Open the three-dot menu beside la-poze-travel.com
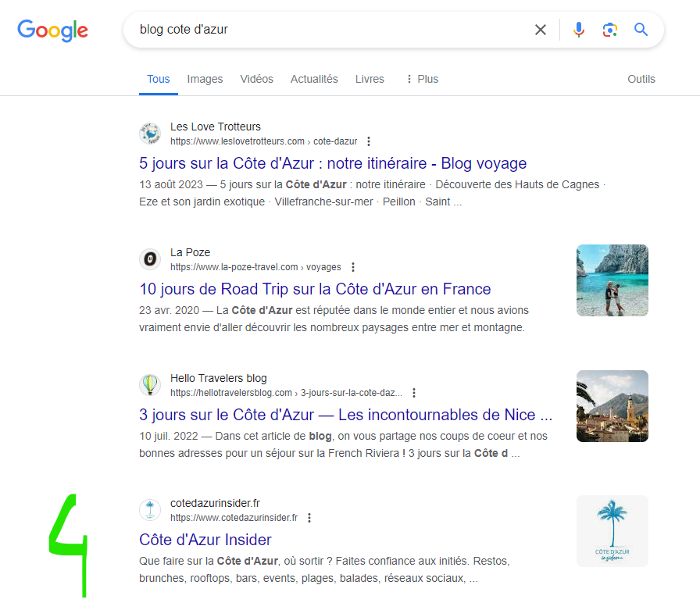The width and height of the screenshot is (700, 610). 352,267
